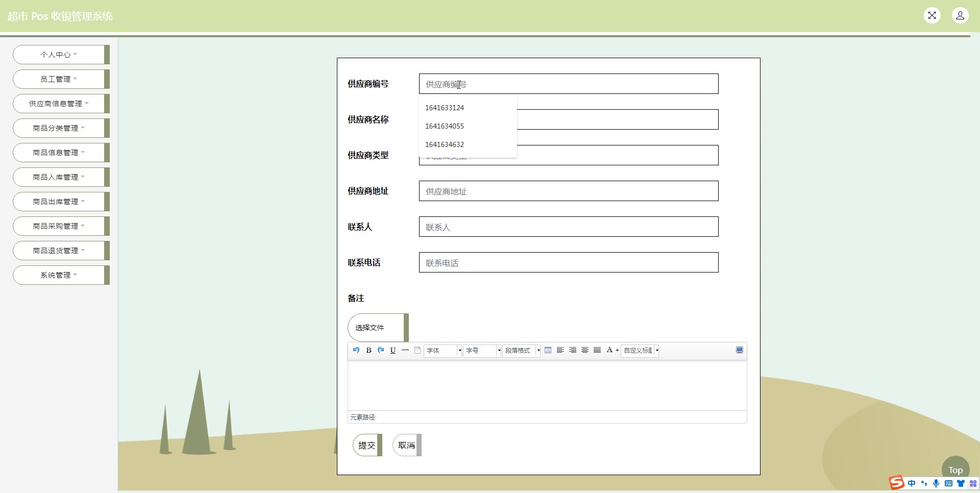Screen dimensions: 980x493
Task: Expand the 个人中心 menu
Action: point(61,55)
